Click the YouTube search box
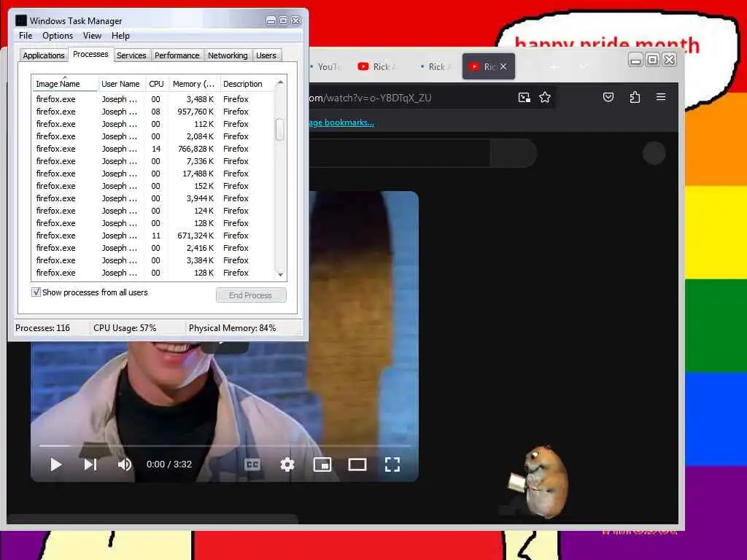Screen dimensions: 747x560 [399, 153]
